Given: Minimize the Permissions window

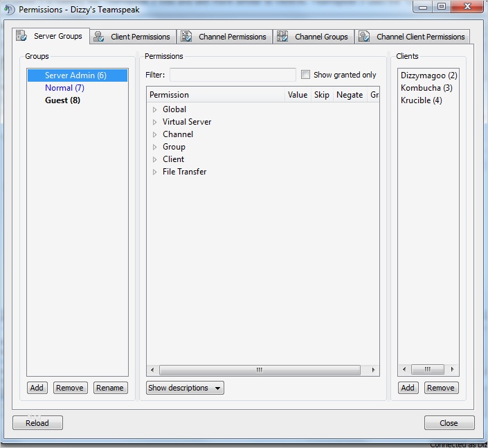Looking at the screenshot, I should pos(423,7).
